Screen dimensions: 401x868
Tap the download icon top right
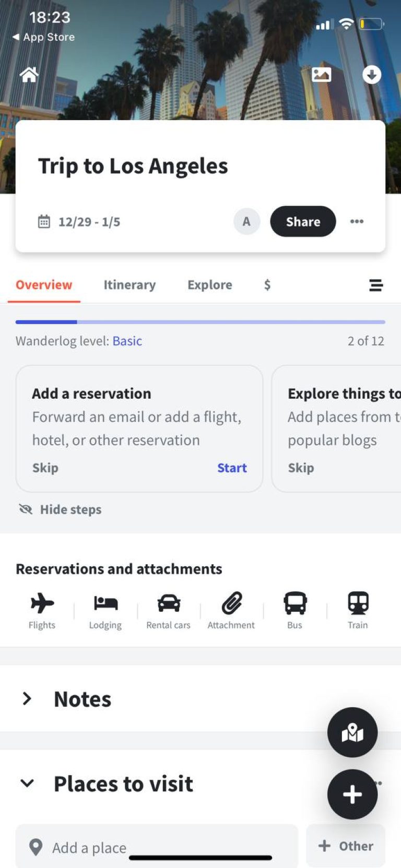coord(372,74)
